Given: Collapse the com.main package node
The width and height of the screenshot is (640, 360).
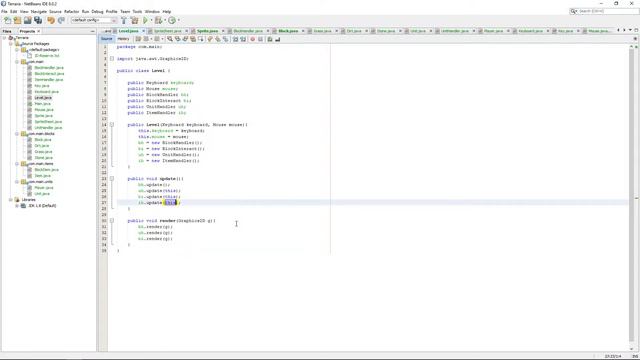Looking at the screenshot, I should coord(17,62).
